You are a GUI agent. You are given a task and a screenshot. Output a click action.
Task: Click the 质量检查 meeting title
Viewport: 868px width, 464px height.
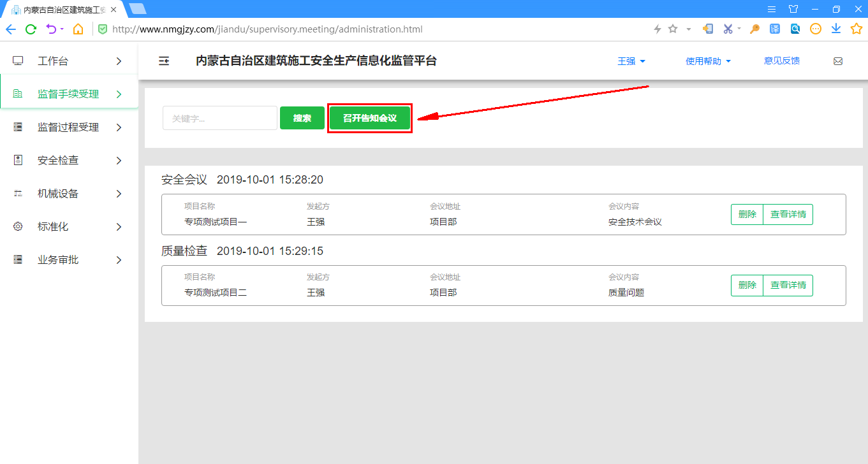[184, 251]
